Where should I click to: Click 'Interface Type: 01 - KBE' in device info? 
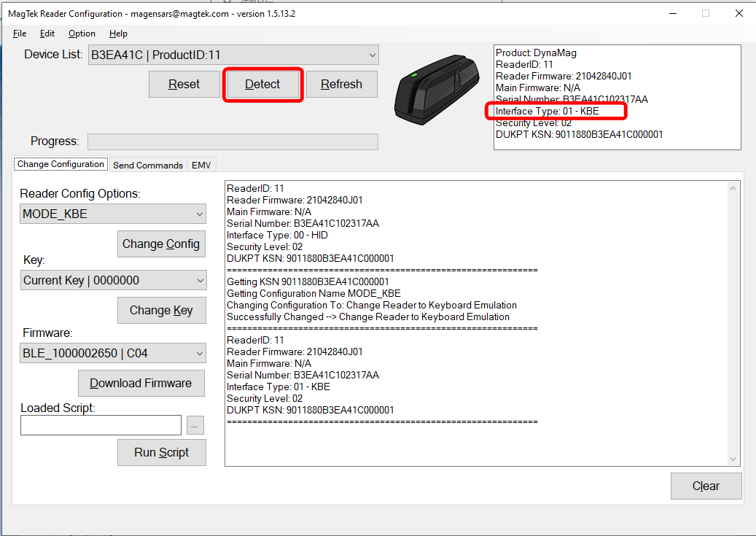547,111
